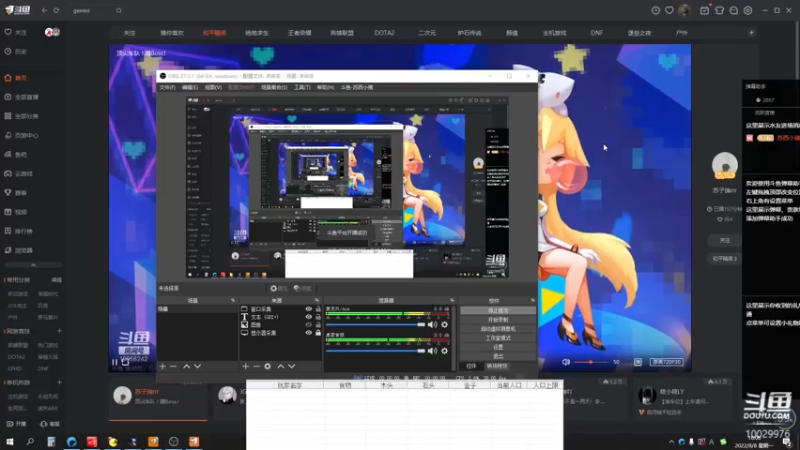Refresh the Douyu page
This screenshot has height=450, width=800.
click(x=56, y=10)
